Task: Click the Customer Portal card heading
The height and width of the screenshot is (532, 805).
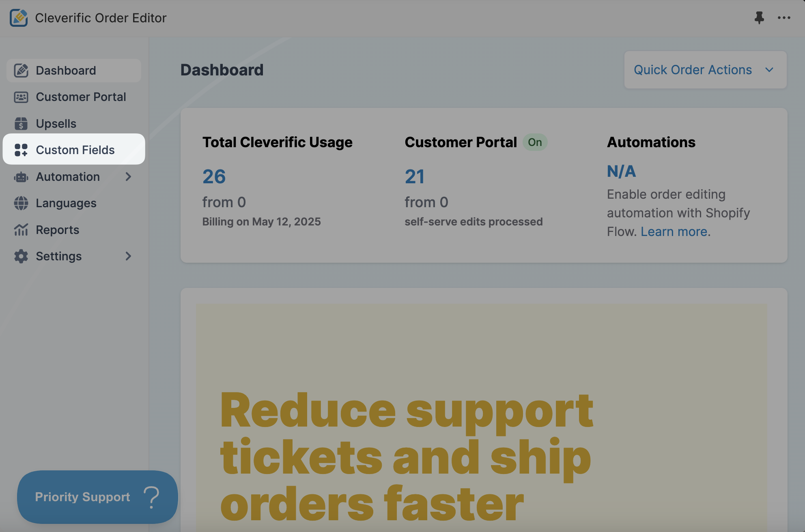Action: tap(461, 142)
